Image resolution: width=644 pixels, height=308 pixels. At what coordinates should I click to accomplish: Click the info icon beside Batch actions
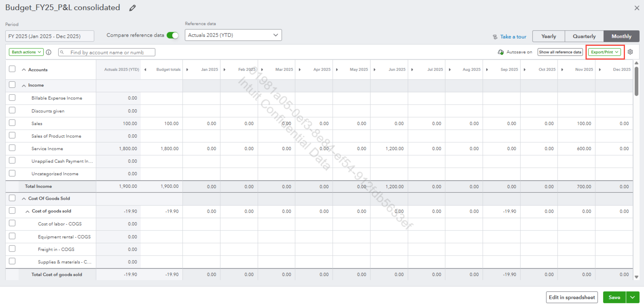[49, 52]
